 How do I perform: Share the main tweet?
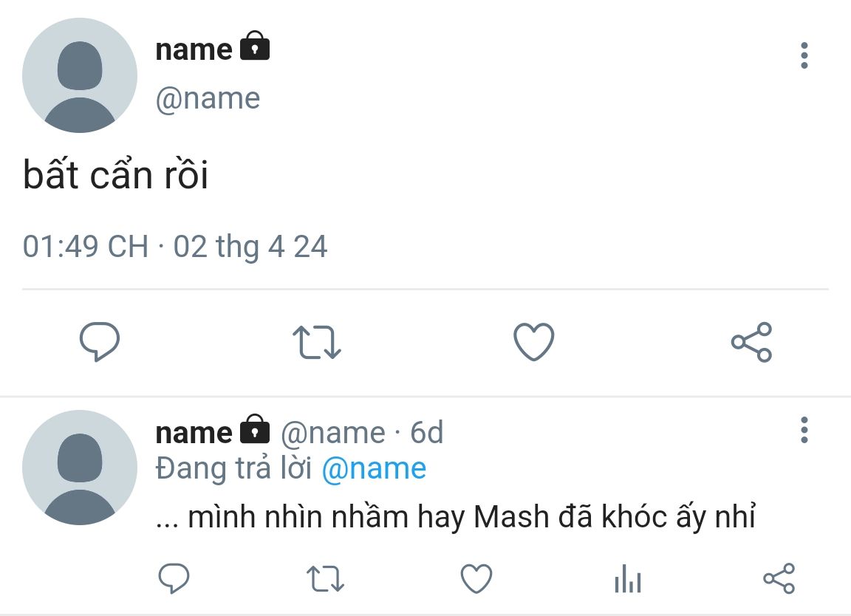click(751, 342)
